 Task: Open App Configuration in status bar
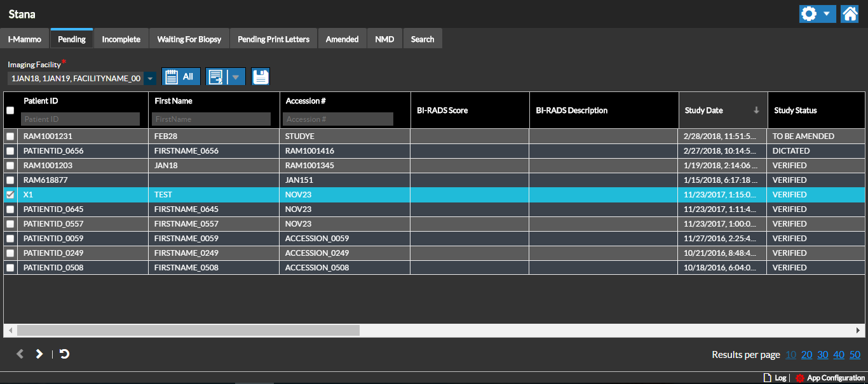click(x=830, y=378)
